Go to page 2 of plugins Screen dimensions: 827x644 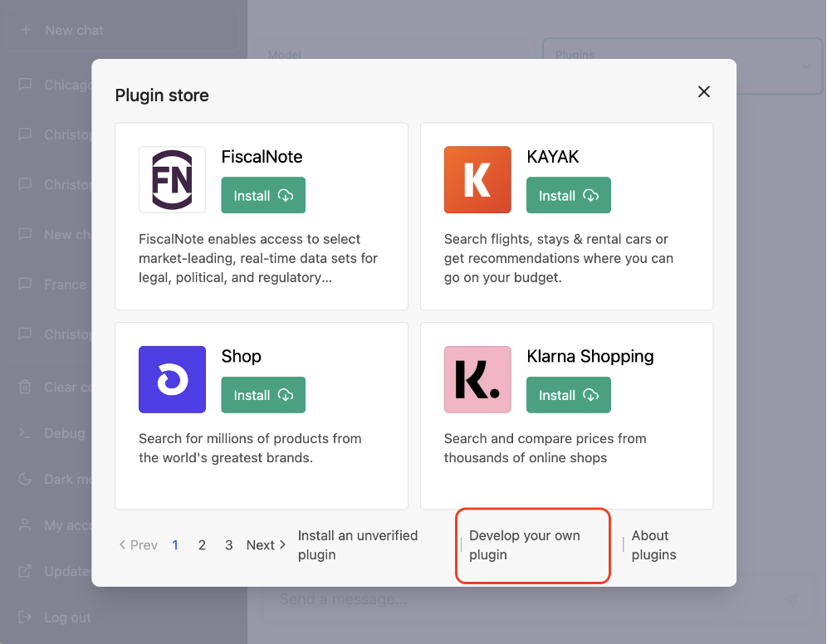[x=202, y=545]
